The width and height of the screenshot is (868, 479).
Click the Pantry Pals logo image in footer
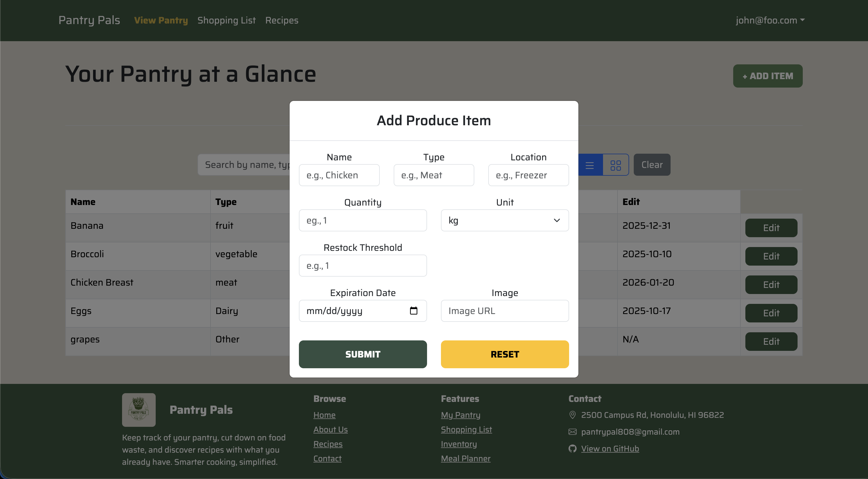[x=139, y=410]
